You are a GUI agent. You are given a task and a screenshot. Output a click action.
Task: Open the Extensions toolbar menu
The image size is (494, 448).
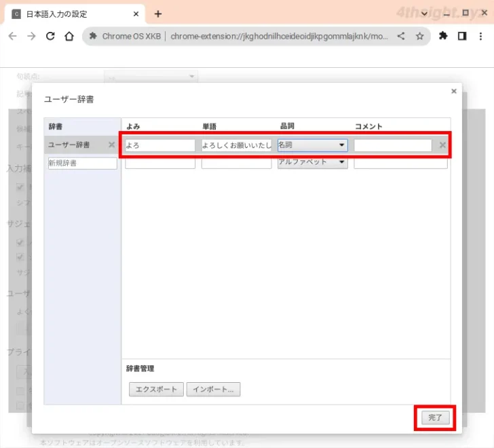point(443,36)
